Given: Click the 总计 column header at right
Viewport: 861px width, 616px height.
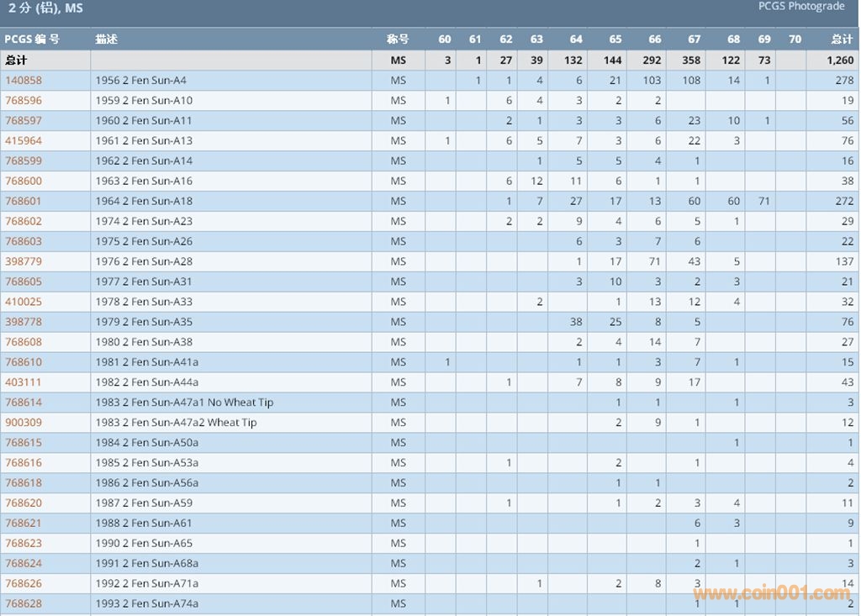Looking at the screenshot, I should coord(842,39).
